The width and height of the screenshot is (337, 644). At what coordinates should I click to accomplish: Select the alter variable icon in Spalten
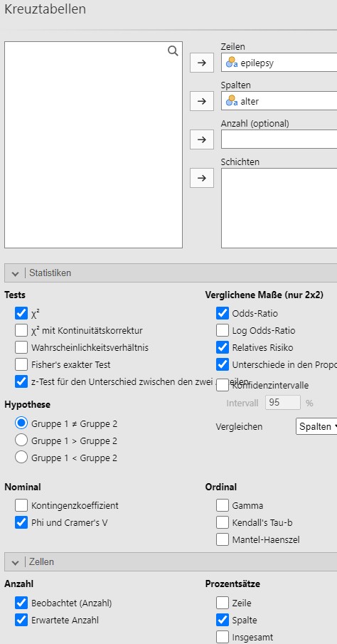(x=232, y=100)
